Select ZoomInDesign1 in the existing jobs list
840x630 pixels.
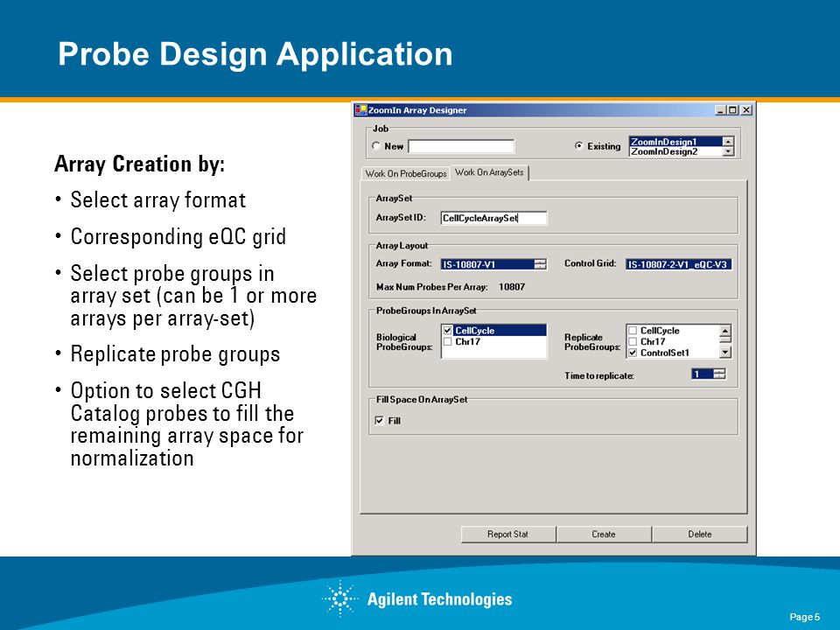(x=675, y=142)
